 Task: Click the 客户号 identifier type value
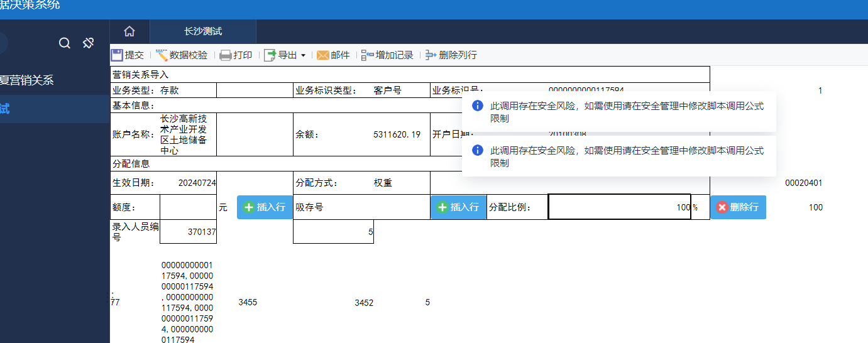point(387,90)
